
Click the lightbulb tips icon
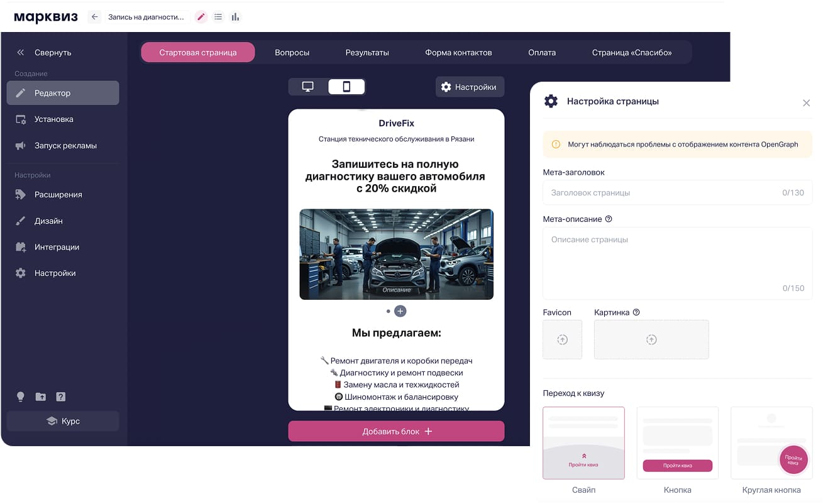click(x=20, y=397)
